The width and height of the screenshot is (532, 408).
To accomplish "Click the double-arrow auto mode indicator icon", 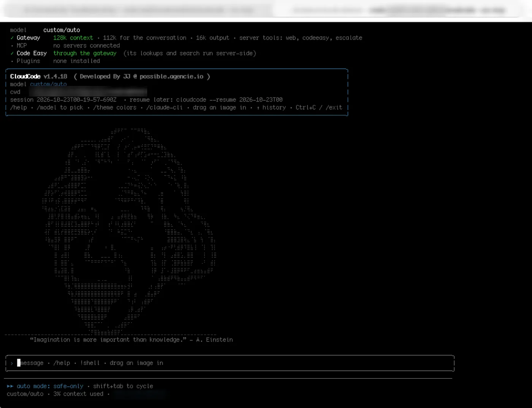I will click(x=10, y=386).
